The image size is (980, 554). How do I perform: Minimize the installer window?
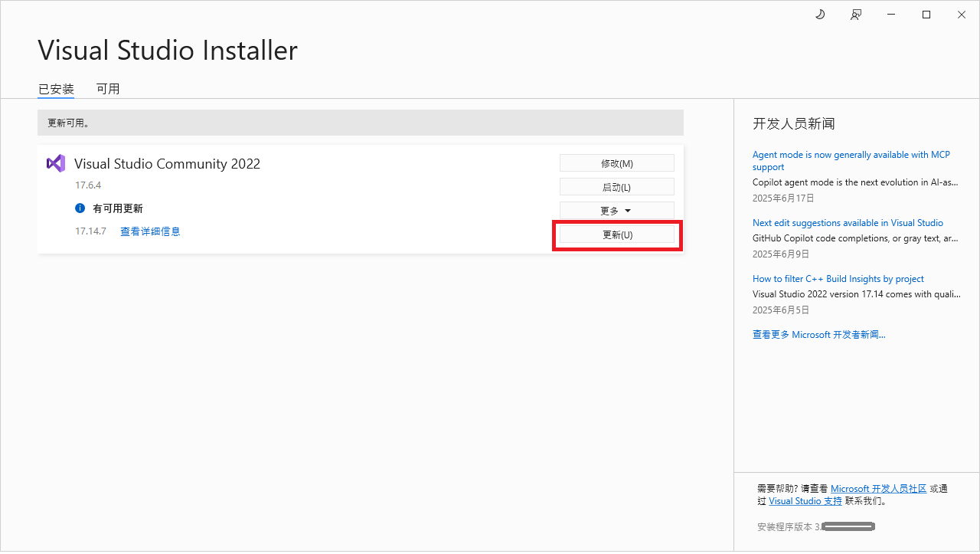891,15
